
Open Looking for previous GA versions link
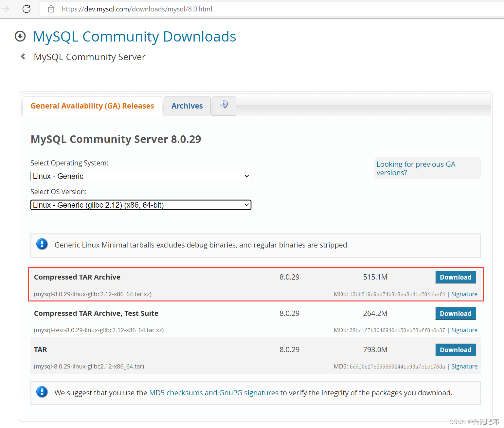pyautogui.click(x=416, y=168)
